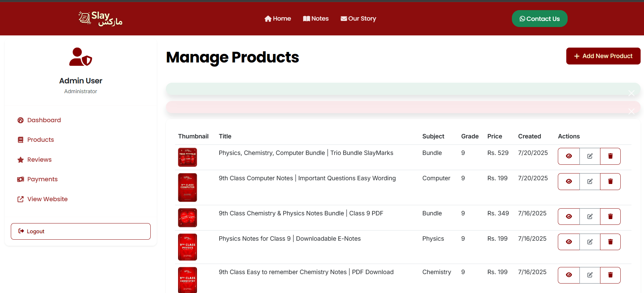Dismiss the green alert banner
The height and width of the screenshot is (293, 644).
631,93
